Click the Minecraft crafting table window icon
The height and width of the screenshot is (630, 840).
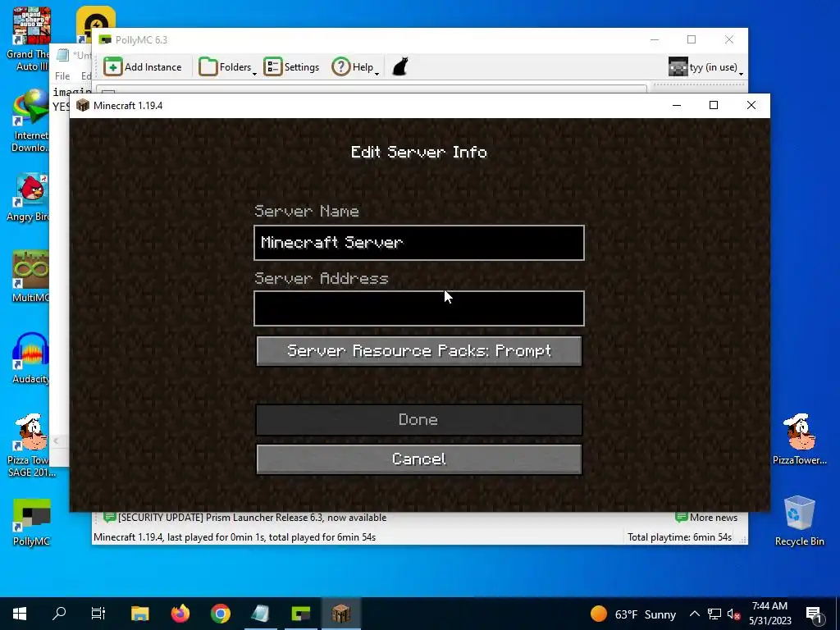coord(83,105)
